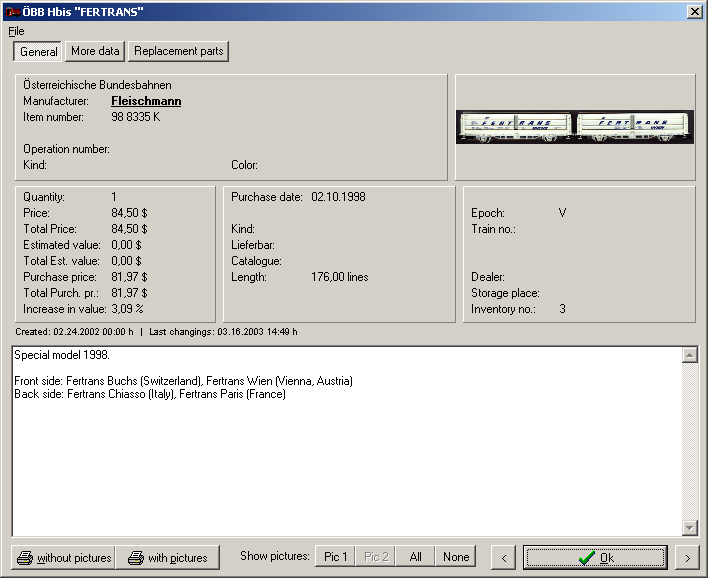Click the Estimated value 0,00 $
The width and height of the screenshot is (708, 578).
[126, 245]
